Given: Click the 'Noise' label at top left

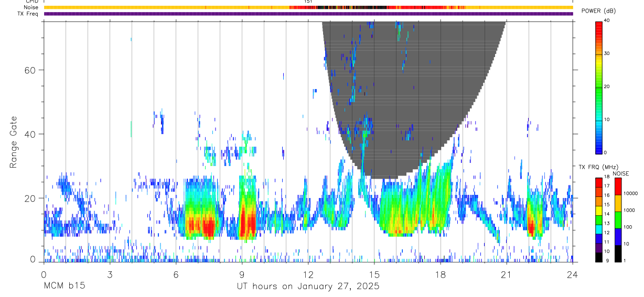Looking at the screenshot, I should click(x=30, y=7).
